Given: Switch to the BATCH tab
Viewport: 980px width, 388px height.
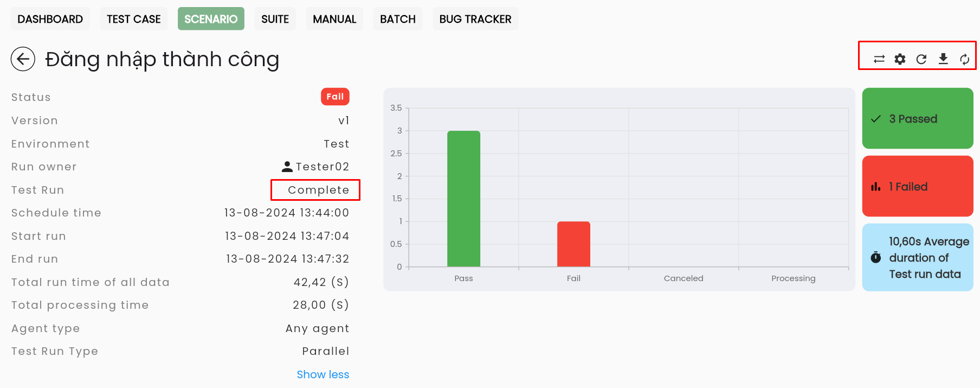Looking at the screenshot, I should tap(398, 19).
